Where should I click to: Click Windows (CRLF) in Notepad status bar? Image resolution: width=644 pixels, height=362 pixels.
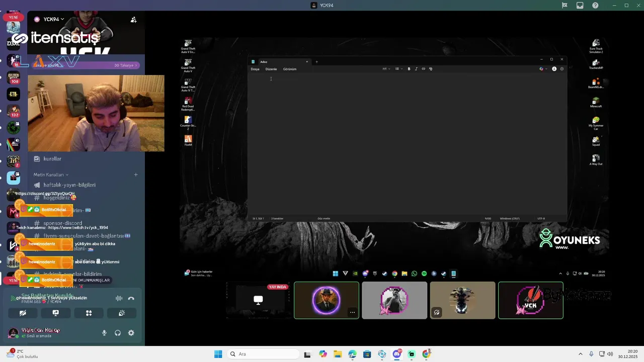tap(510, 219)
